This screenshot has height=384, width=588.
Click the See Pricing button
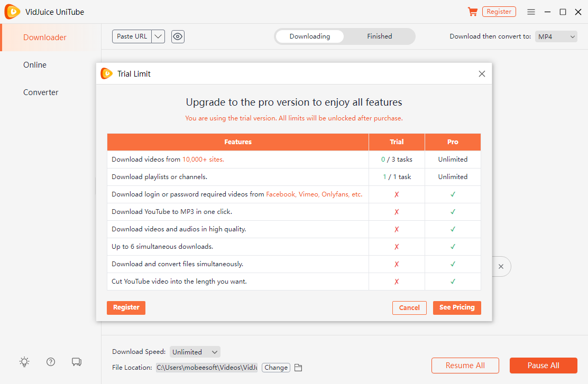pos(457,307)
